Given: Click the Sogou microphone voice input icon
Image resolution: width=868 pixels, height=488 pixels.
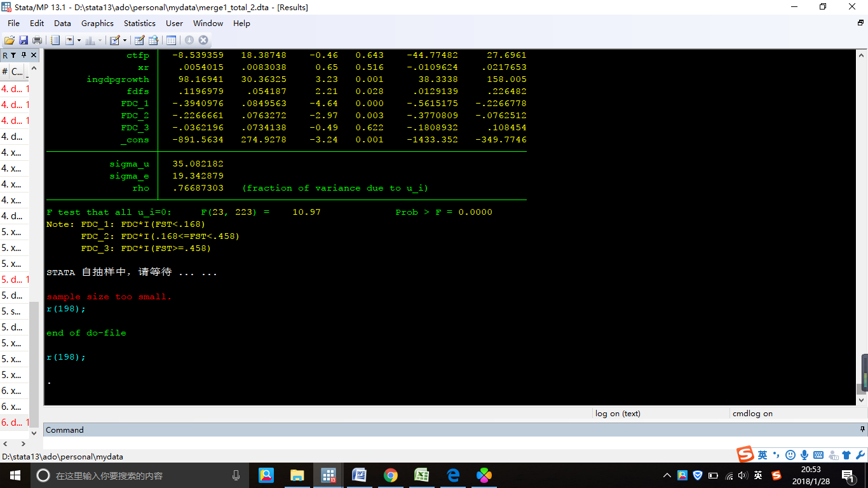Looking at the screenshot, I should pos(804,455).
